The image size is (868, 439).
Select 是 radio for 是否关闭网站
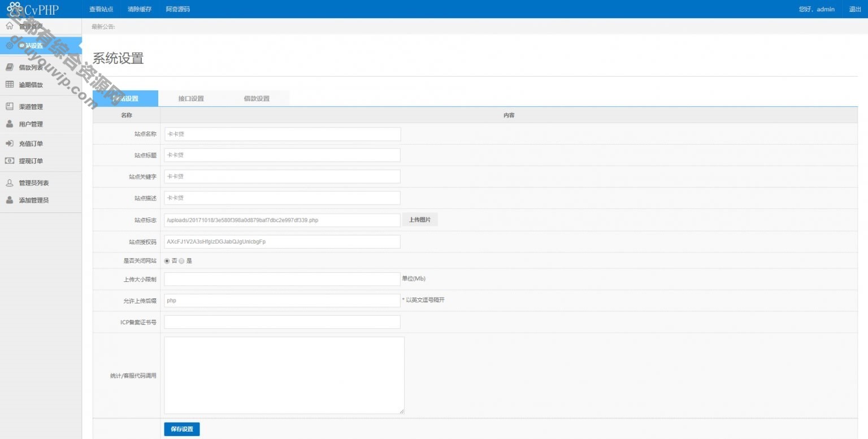pyautogui.click(x=182, y=261)
